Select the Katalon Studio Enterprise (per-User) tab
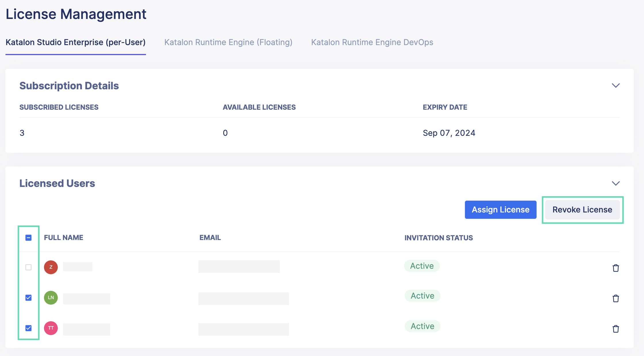644x356 pixels. click(76, 42)
